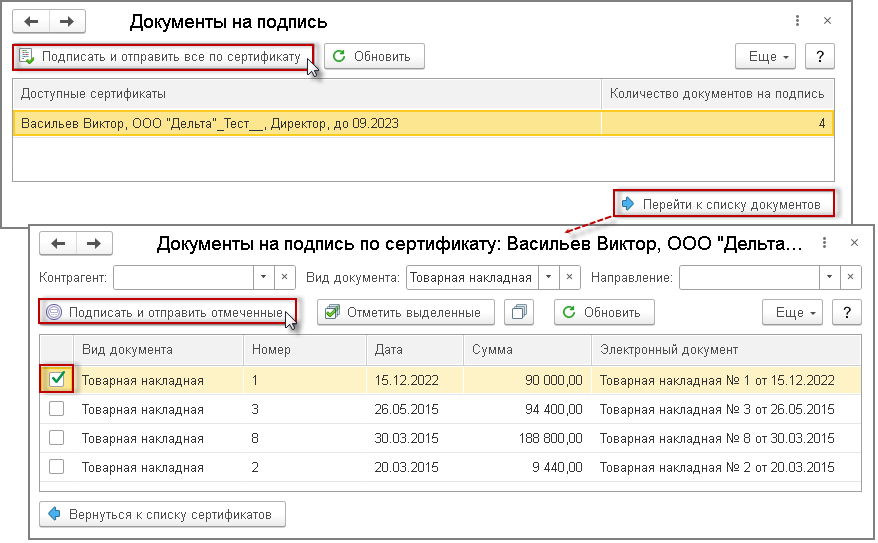878x543 pixels.
Task: Click the date cell 15.12.2022
Action: click(x=415, y=381)
